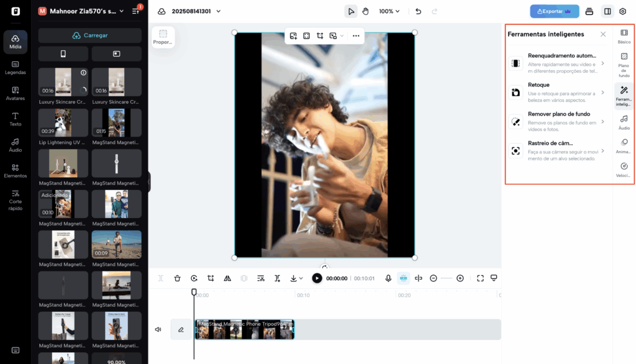
Task: Click the Exportar button
Action: coord(554,11)
